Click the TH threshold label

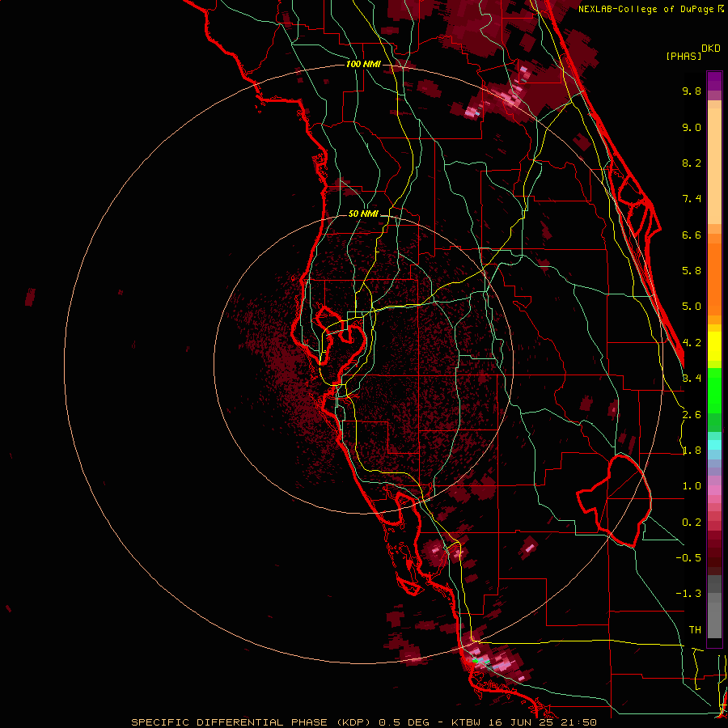coord(695,630)
